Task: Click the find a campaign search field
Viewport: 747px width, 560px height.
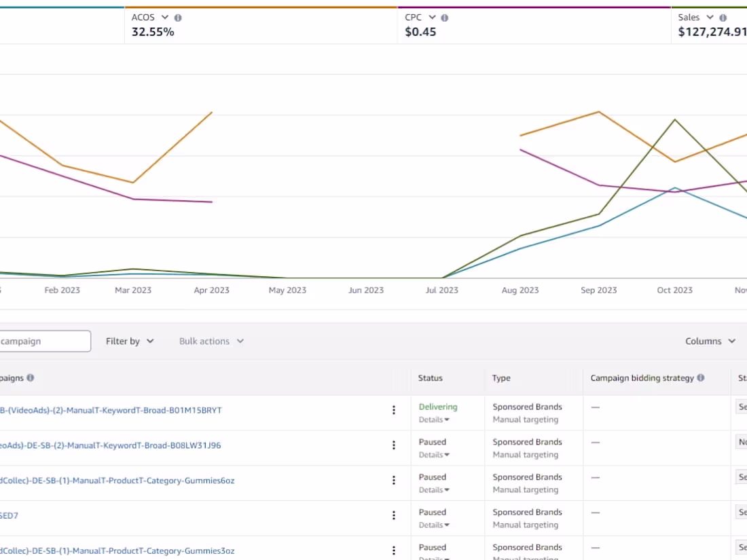Action: [x=45, y=341]
